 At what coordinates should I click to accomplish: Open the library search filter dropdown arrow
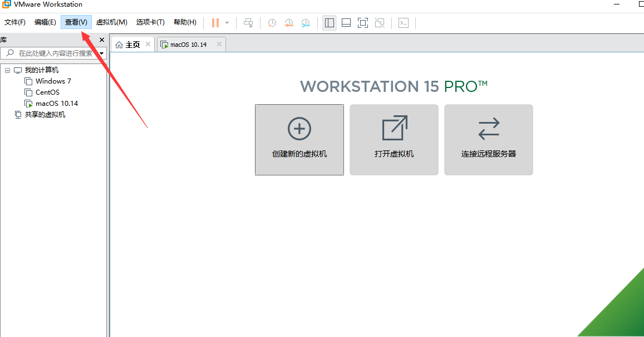[102, 53]
